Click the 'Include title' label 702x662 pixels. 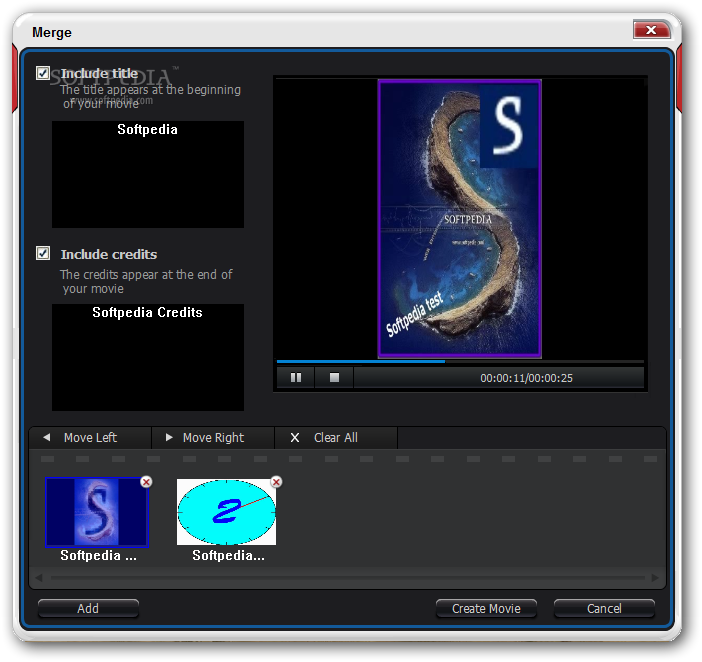tap(99, 73)
